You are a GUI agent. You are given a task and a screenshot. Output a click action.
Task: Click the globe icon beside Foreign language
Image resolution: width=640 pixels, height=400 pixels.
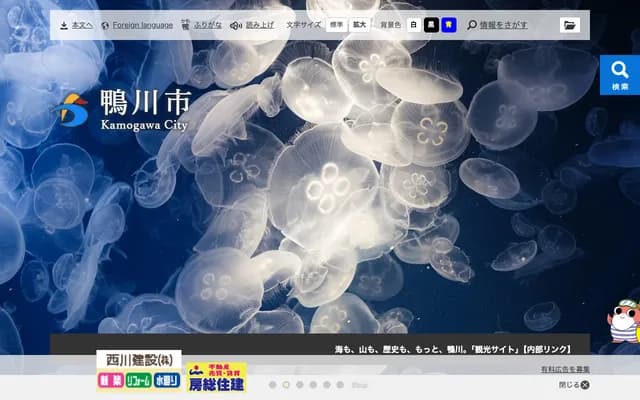click(x=105, y=26)
